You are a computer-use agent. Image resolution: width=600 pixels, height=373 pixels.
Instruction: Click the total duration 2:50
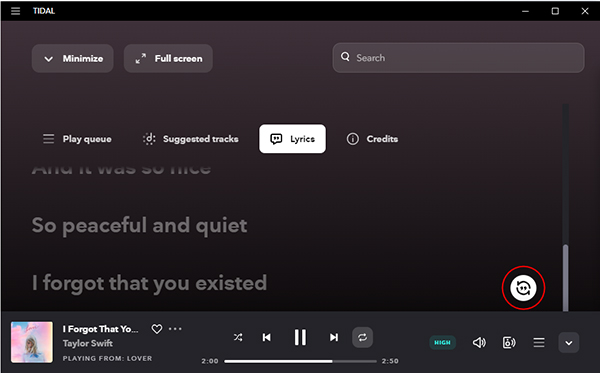point(390,361)
